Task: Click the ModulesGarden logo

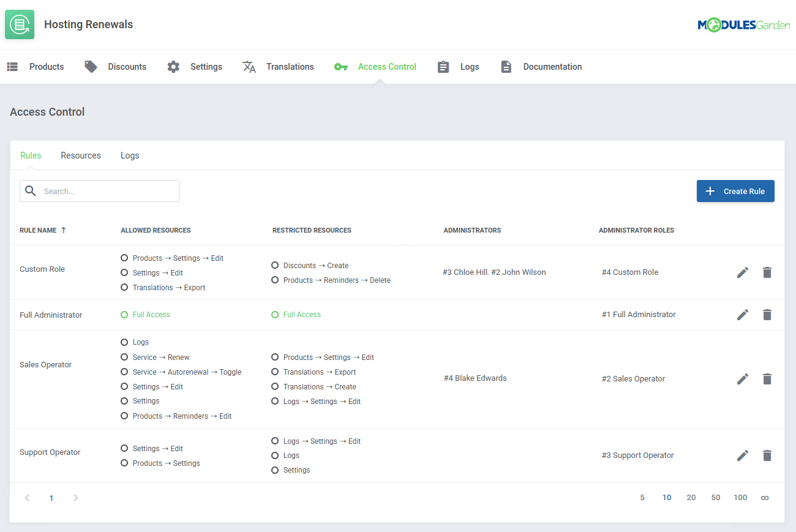Action: (x=744, y=24)
